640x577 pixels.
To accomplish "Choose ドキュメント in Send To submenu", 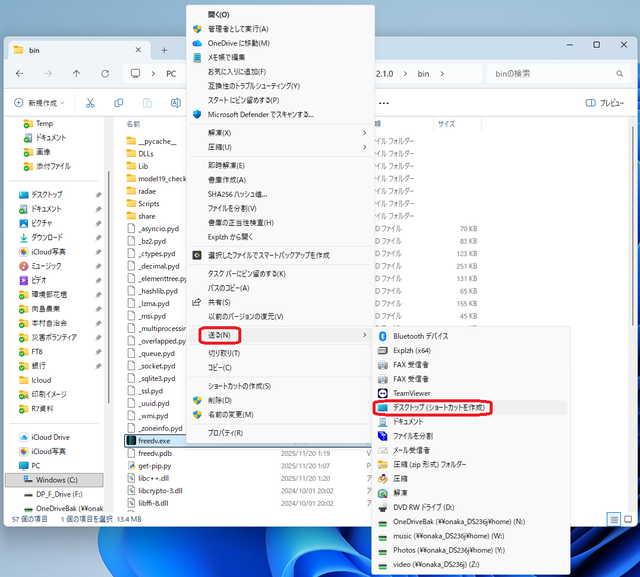I will click(471, 422).
